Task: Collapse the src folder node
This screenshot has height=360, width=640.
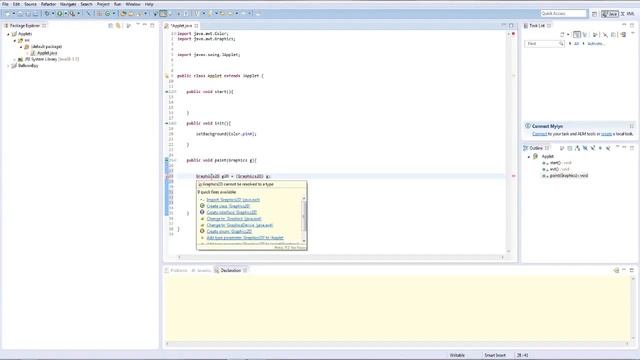Action: pyautogui.click(x=15, y=40)
